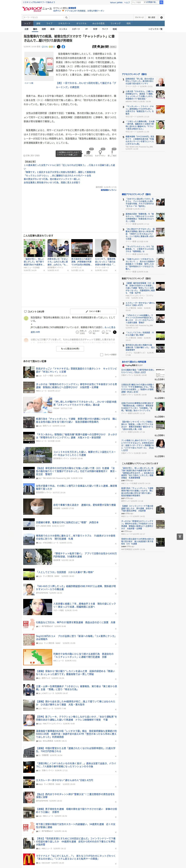This screenshot has height=868, width=186.
Task: Open the GACKT recommended article thumbnail
Action: 106,248
